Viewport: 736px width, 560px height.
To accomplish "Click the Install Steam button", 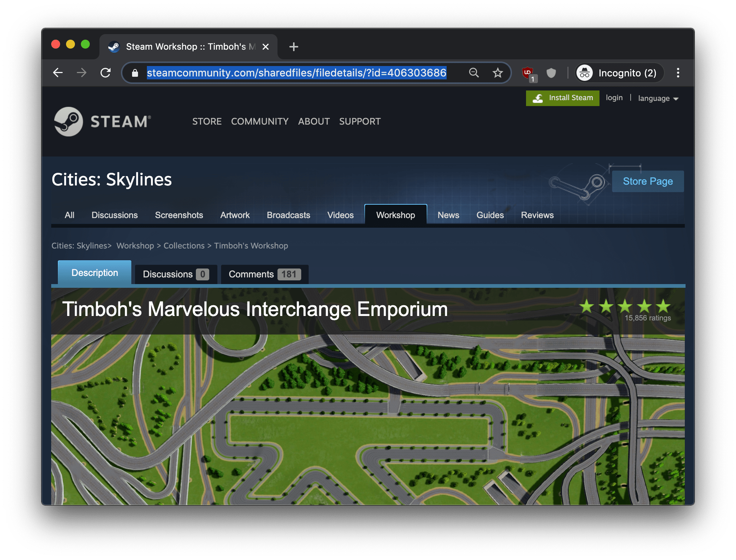I will (562, 98).
